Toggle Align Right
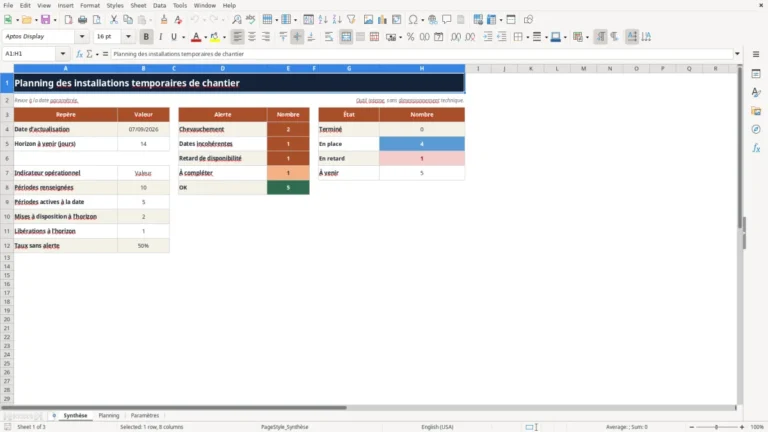 click(x=266, y=37)
